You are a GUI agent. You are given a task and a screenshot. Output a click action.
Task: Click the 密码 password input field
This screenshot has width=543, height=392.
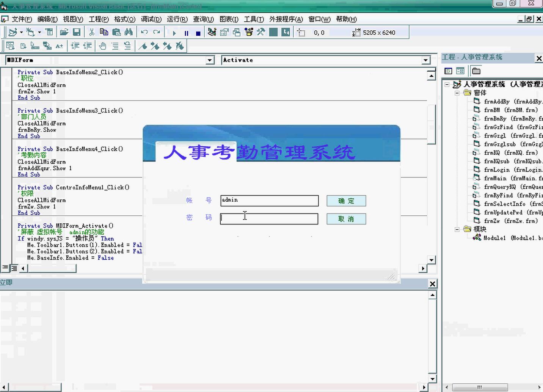coord(269,219)
